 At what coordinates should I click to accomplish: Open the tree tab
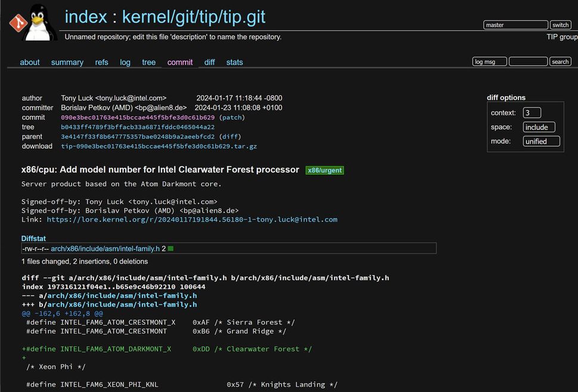coord(148,62)
